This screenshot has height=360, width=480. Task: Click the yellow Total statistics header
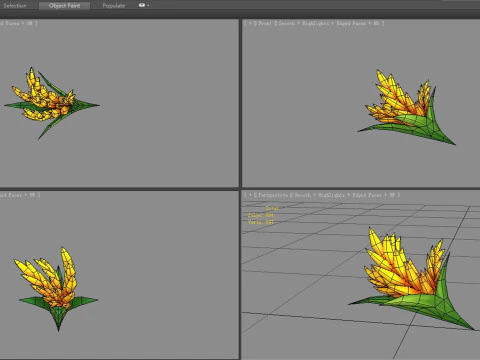[x=272, y=208]
